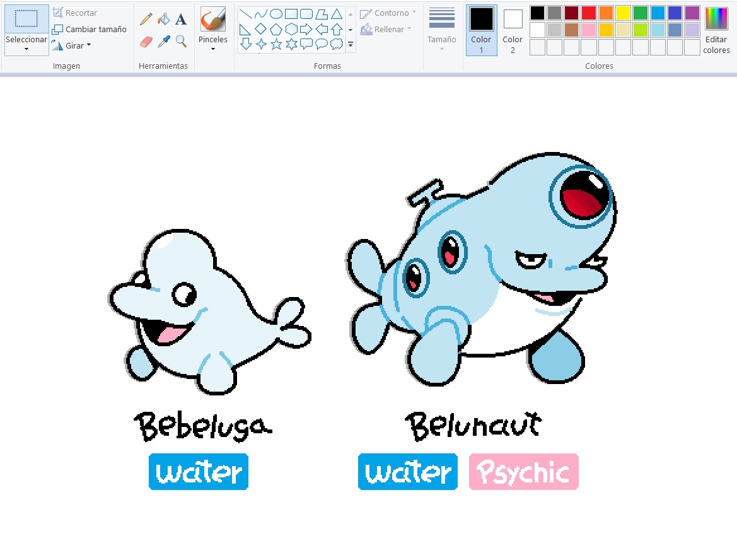Screen dimensions: 737x560
Task: Click the pink Psychic type badge
Action: coord(524,472)
